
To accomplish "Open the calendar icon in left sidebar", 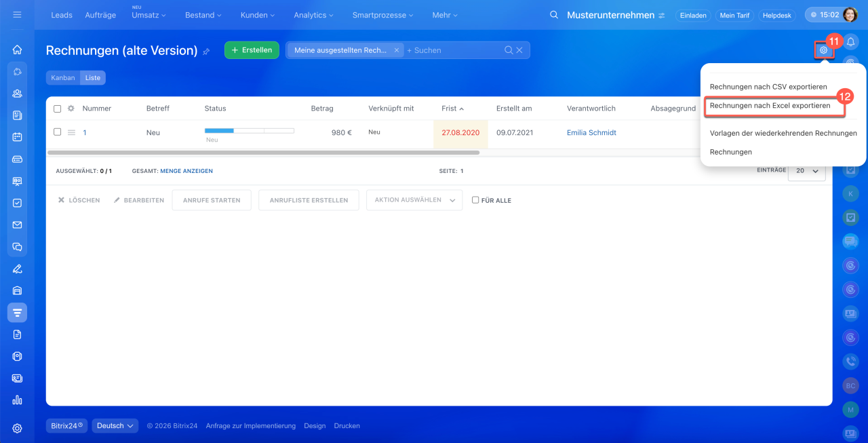I will (18, 137).
